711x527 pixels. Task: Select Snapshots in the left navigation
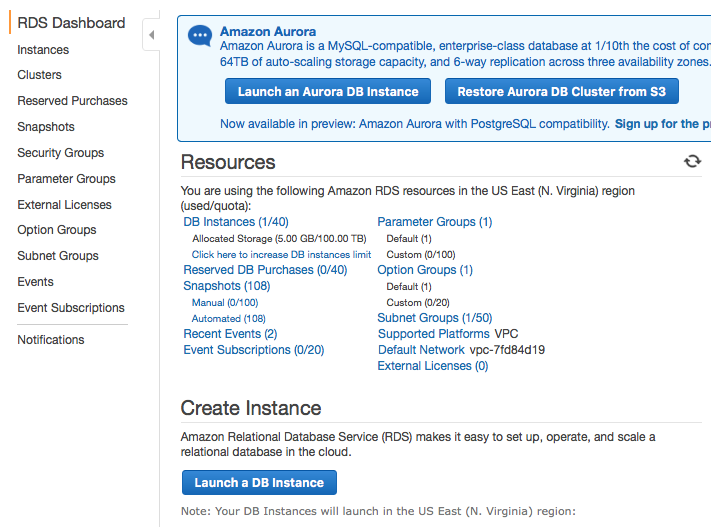[x=46, y=127]
